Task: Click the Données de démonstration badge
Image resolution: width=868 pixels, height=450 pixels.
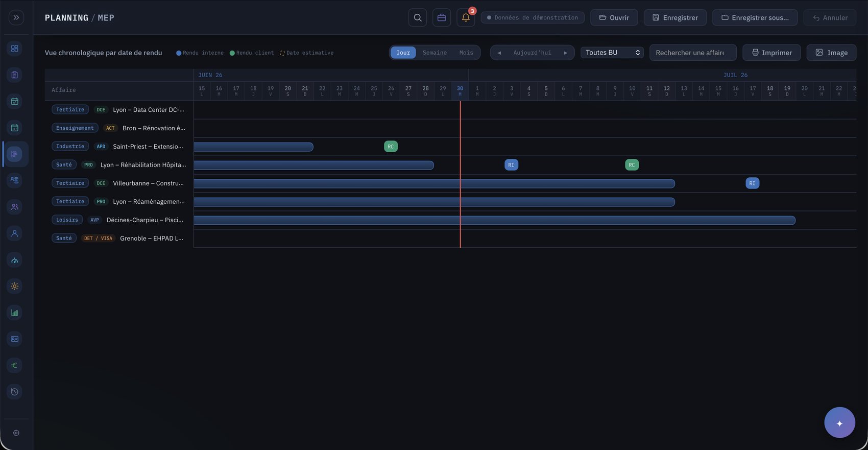Action: (533, 17)
